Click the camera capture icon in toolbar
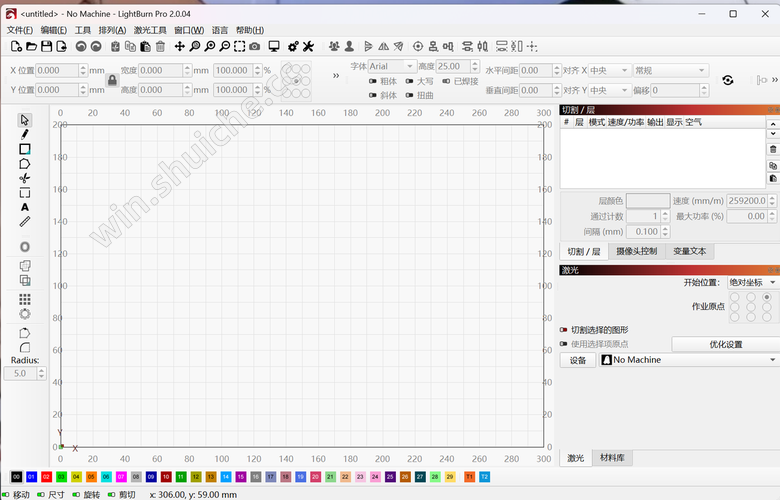Viewport: 780px width, 500px height. (x=255, y=46)
